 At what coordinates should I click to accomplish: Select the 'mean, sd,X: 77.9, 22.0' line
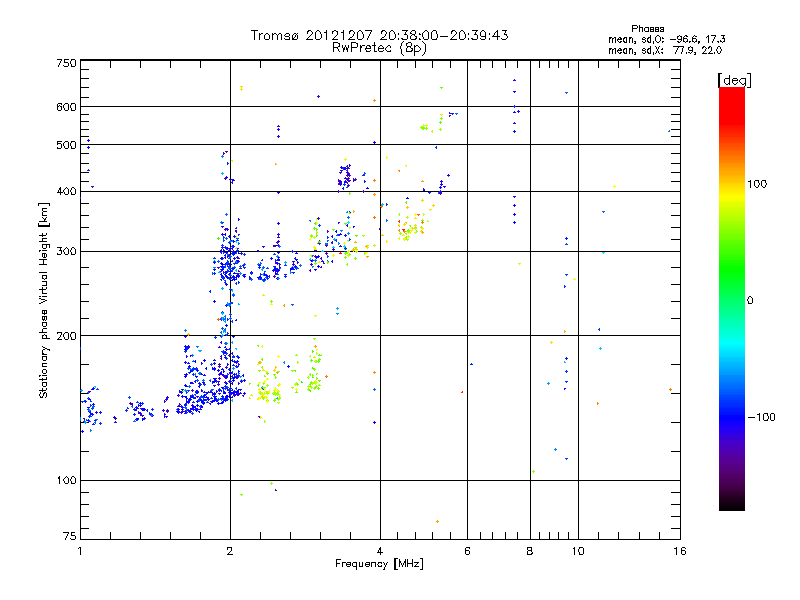pos(665,50)
